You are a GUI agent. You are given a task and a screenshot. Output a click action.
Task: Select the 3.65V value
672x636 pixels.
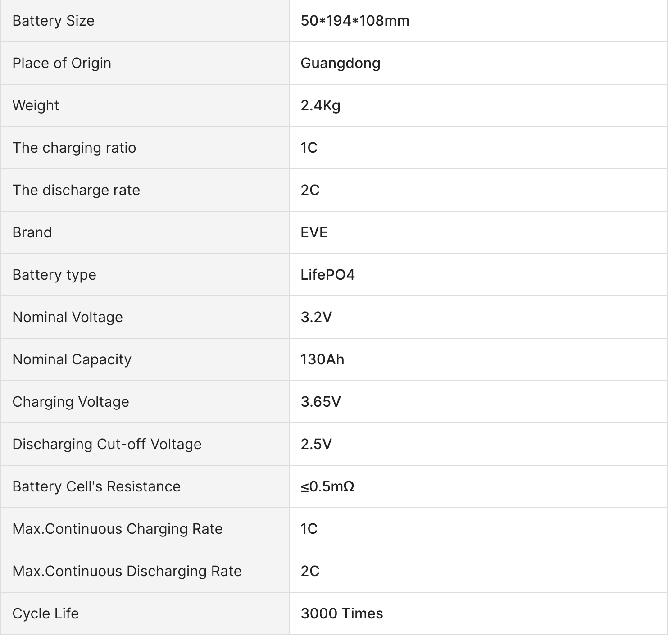click(x=321, y=402)
